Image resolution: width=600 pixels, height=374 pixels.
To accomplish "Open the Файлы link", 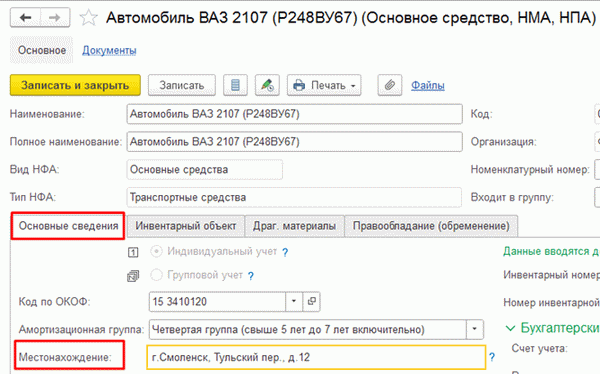I will pyautogui.click(x=428, y=85).
